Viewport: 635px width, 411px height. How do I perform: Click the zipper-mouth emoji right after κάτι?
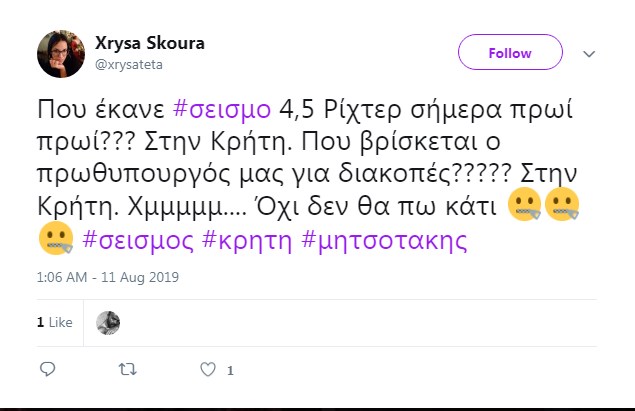tap(524, 204)
